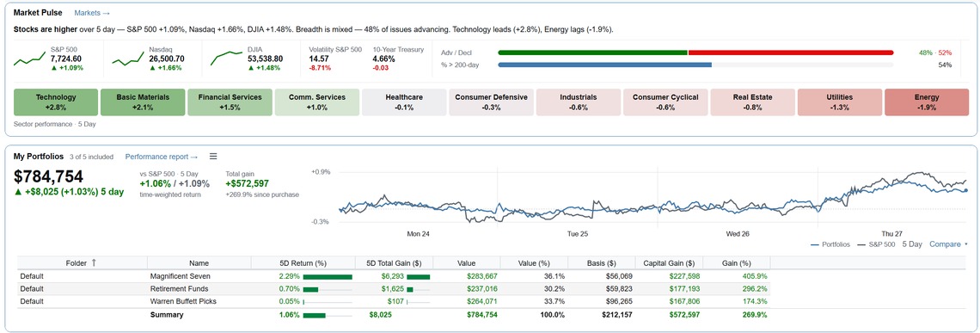Click the % > 200-day progress bar
The image size is (980, 333).
(x=695, y=65)
